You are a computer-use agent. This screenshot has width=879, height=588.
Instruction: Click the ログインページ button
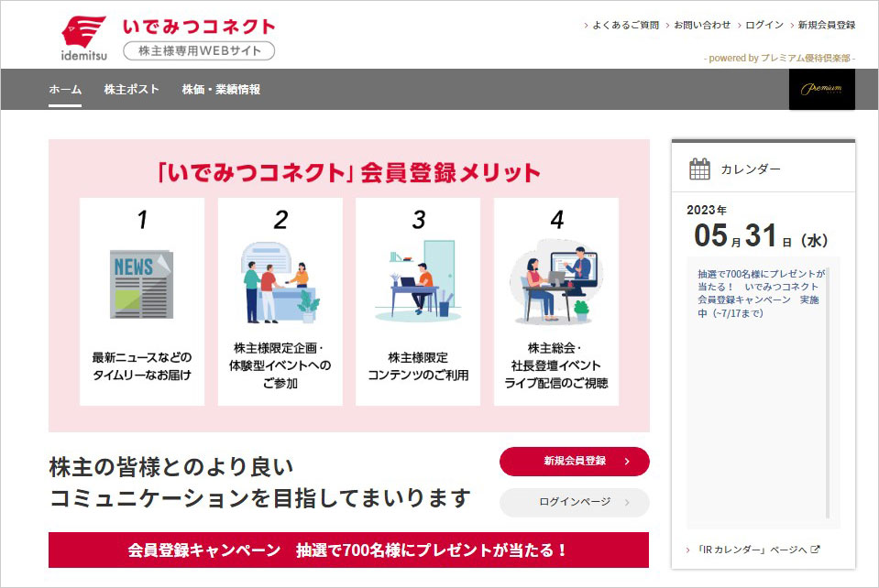click(x=575, y=502)
